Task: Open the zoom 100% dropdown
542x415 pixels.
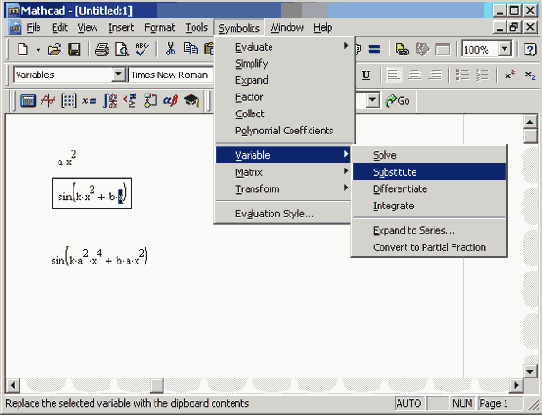Action: tap(504, 49)
